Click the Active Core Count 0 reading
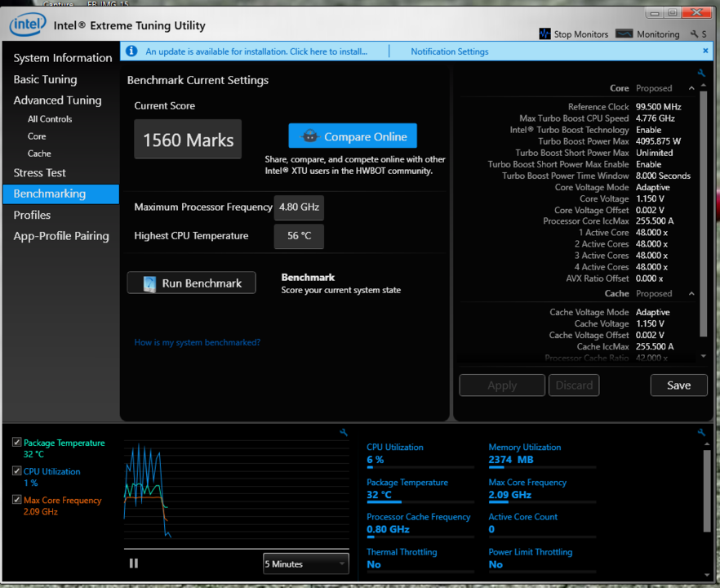 (x=491, y=529)
